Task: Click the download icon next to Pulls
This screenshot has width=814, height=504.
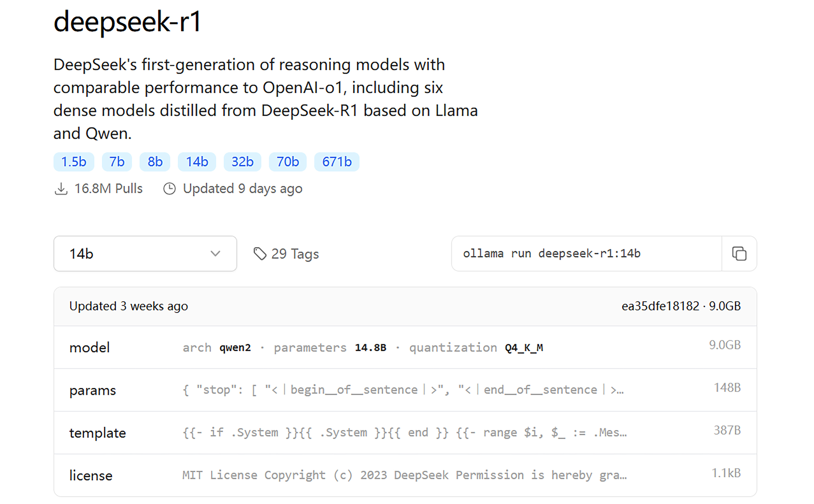Action: point(61,189)
